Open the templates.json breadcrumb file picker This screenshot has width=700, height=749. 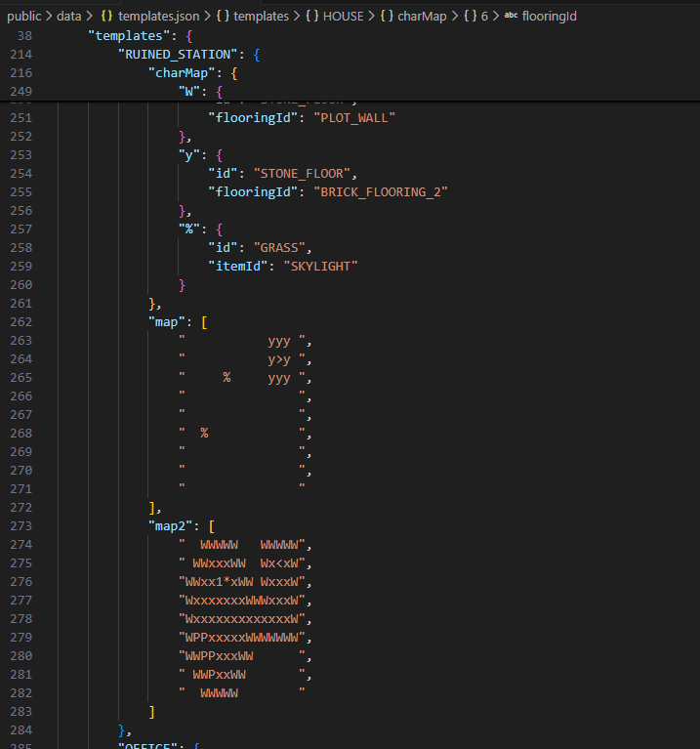tap(158, 17)
